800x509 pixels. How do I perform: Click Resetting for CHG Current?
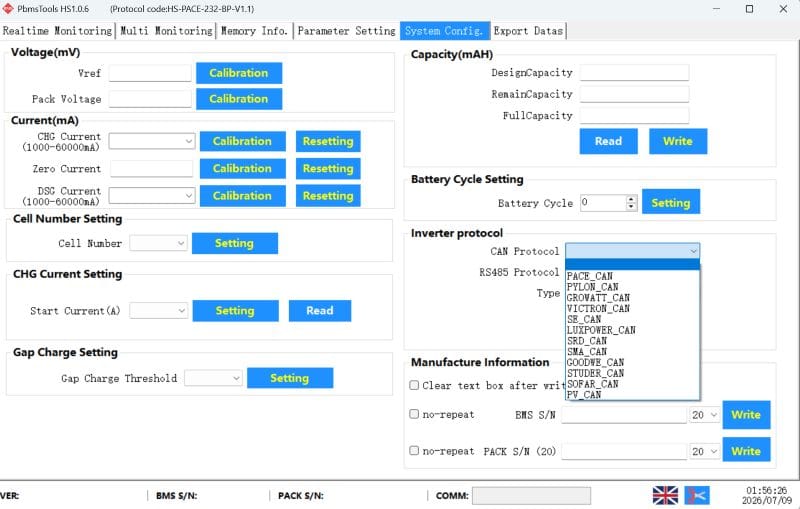point(328,141)
